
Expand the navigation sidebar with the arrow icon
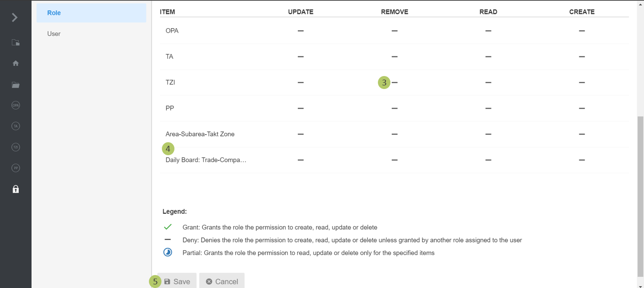(15, 17)
